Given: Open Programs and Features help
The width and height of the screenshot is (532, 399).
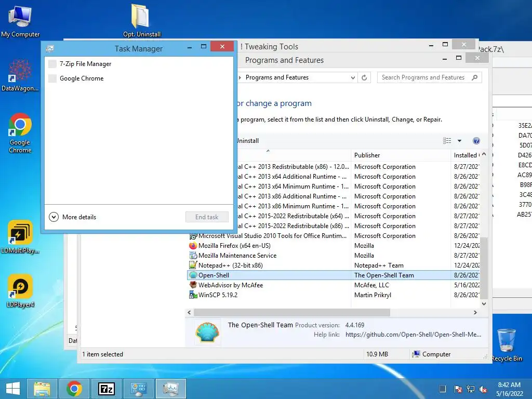Looking at the screenshot, I should [x=476, y=141].
